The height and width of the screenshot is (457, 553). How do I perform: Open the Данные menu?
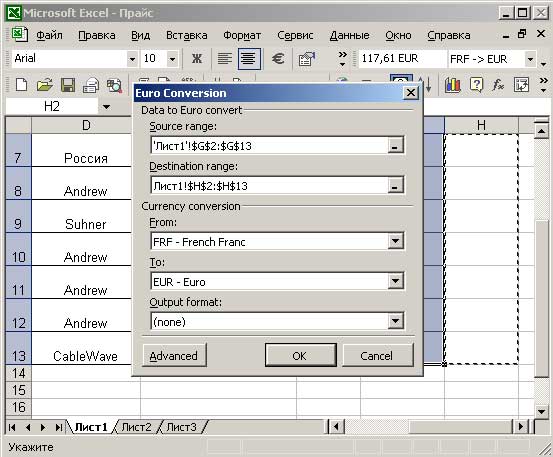tap(350, 35)
